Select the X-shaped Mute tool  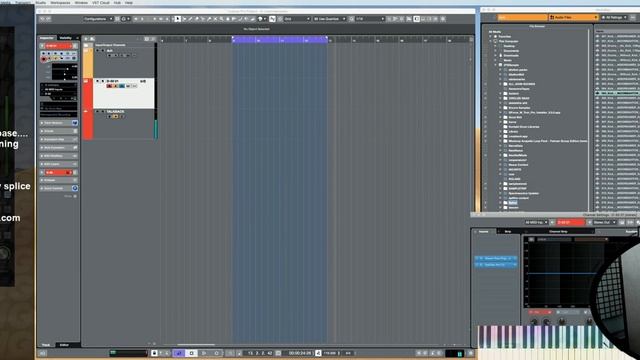[215, 19]
